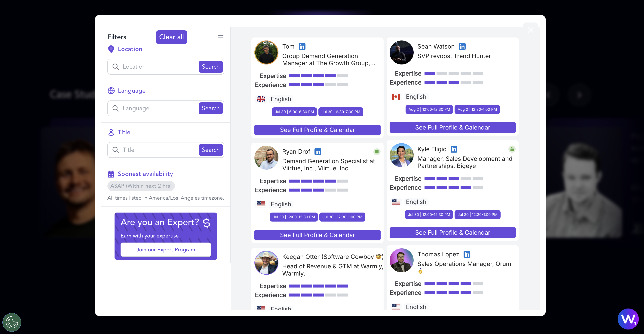The height and width of the screenshot is (334, 644).
Task: Open Tom's LinkedIn profile icon
Action: [302, 46]
